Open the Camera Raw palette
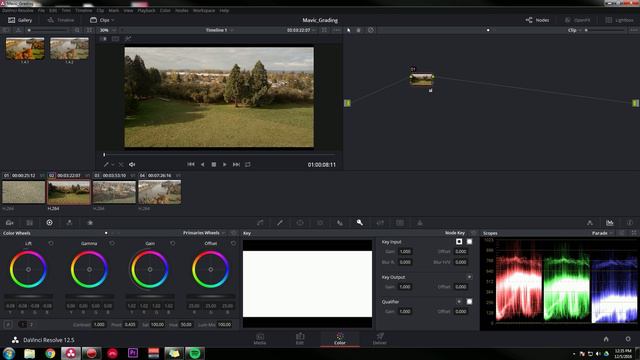The height and width of the screenshot is (360, 640). coord(9,223)
